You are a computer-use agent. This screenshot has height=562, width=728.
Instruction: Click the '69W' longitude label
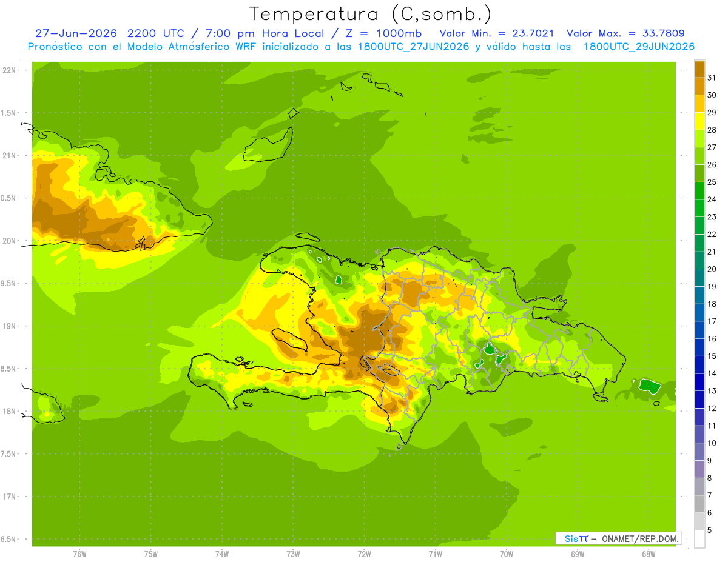point(578,554)
